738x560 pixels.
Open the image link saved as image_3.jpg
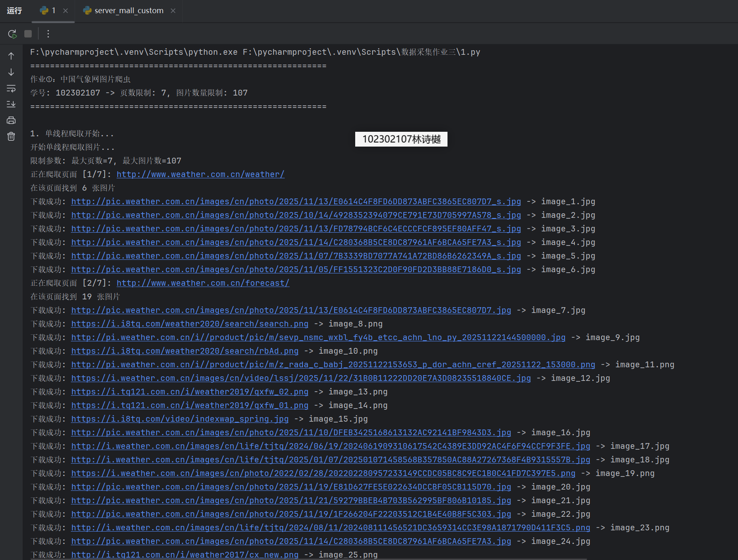pyautogui.click(x=296, y=229)
